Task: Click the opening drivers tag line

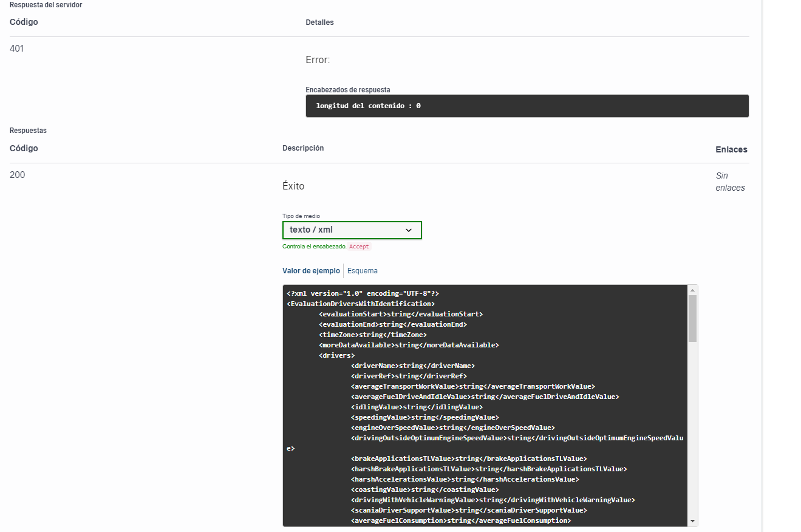Action: (x=336, y=355)
